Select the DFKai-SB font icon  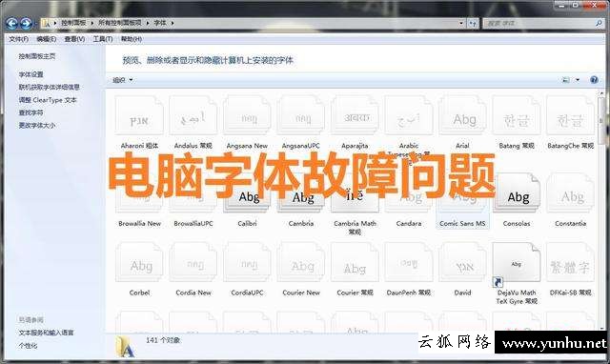[570, 262]
